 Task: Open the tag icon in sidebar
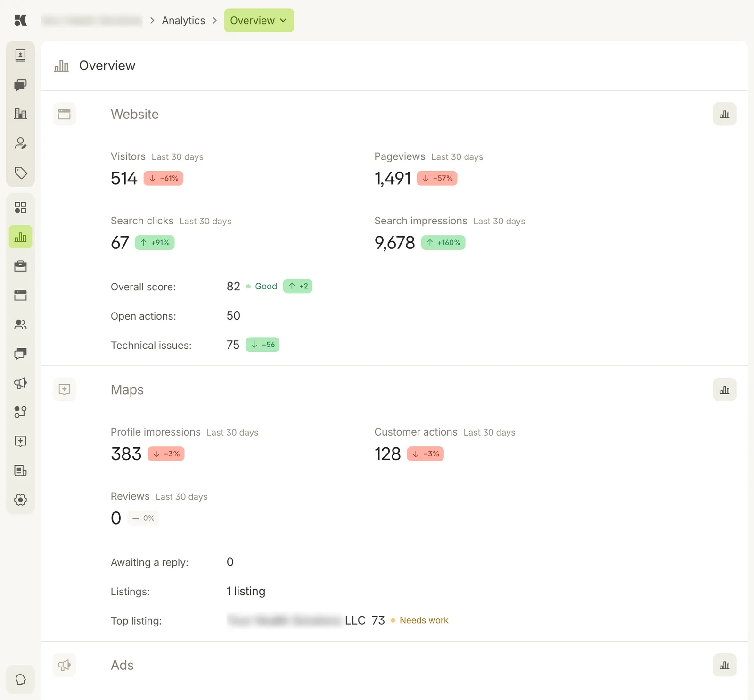(20, 173)
